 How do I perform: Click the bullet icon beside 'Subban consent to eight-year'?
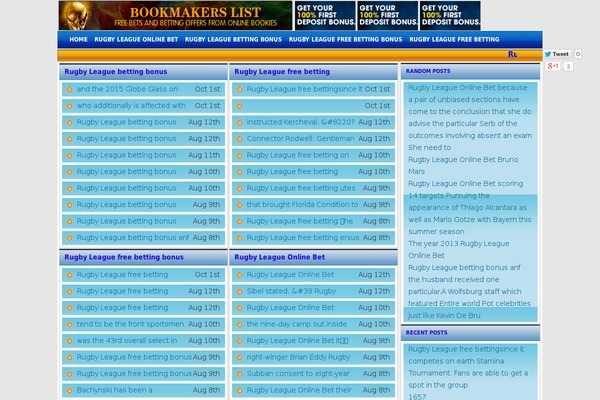click(x=239, y=374)
